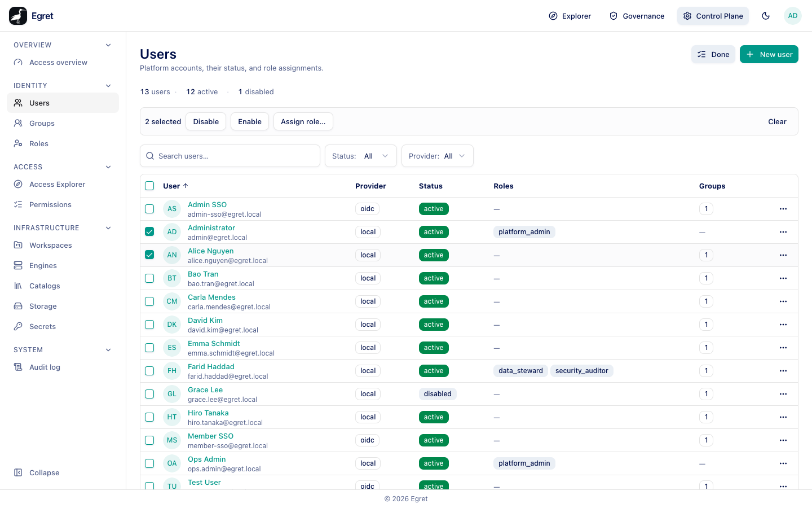Toggle the select-all users checkbox
The image size is (812, 508).
[x=149, y=186]
